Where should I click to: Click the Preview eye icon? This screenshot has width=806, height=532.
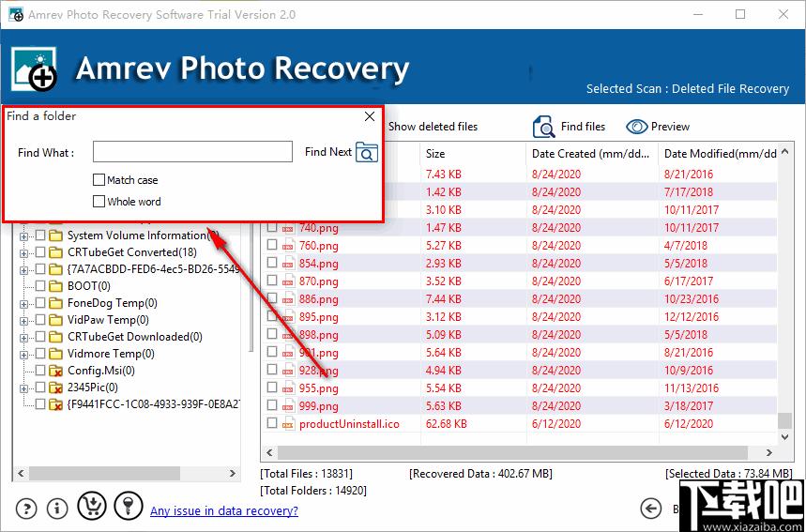click(636, 127)
